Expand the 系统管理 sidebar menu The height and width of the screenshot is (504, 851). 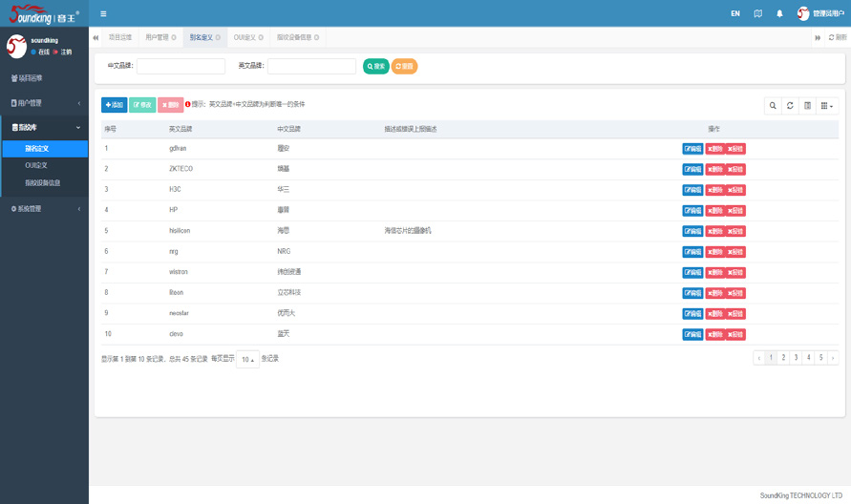44,209
